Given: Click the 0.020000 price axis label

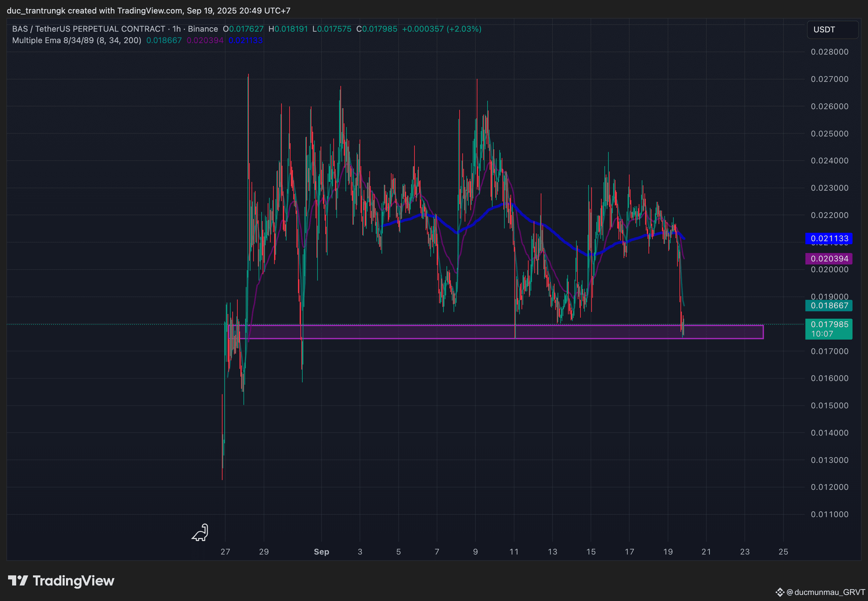Looking at the screenshot, I should pos(830,270).
